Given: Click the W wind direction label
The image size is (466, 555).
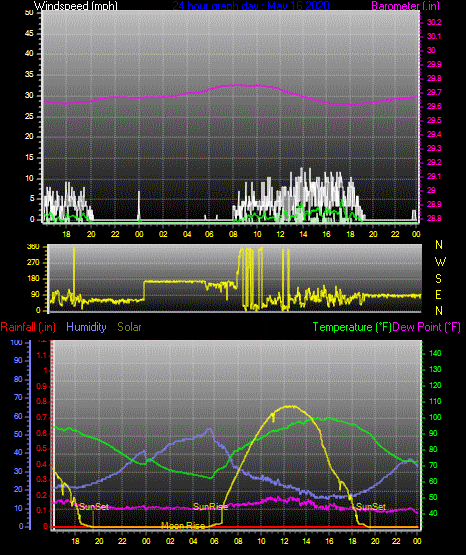Looking at the screenshot, I should (x=440, y=262).
